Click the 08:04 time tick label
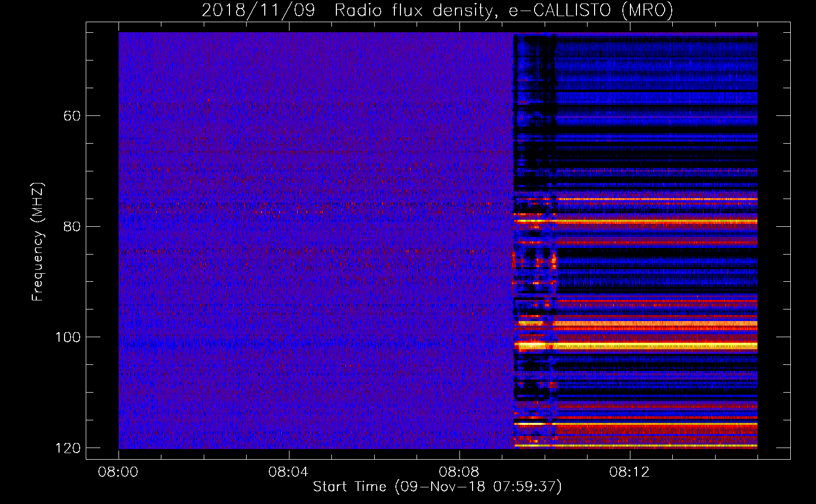 [288, 472]
